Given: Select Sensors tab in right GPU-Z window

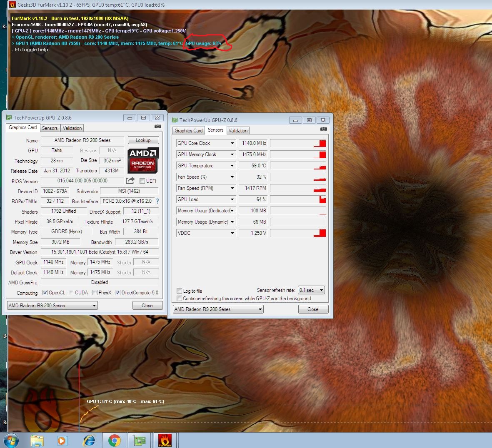Looking at the screenshot, I should 215,130.
